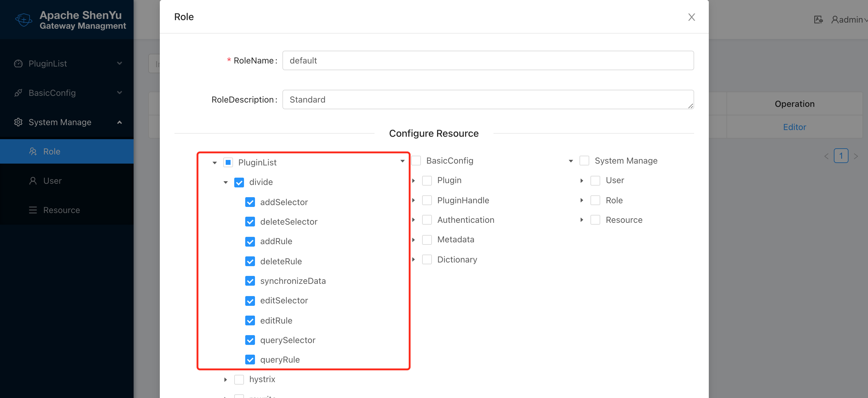Open the User menu item in sidebar

click(52, 181)
